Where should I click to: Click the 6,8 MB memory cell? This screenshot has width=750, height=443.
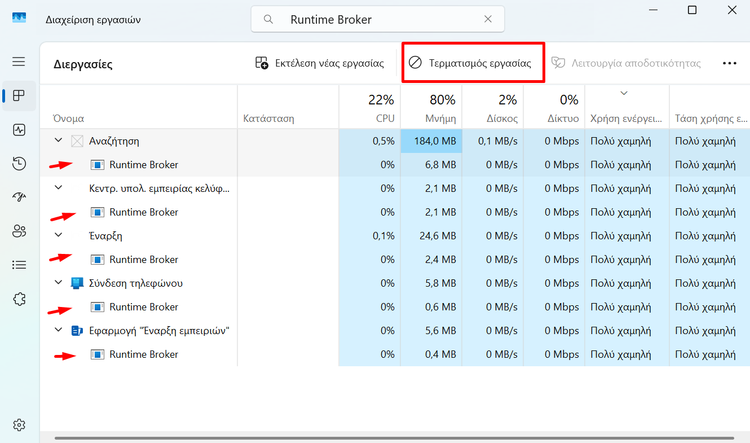pos(431,165)
